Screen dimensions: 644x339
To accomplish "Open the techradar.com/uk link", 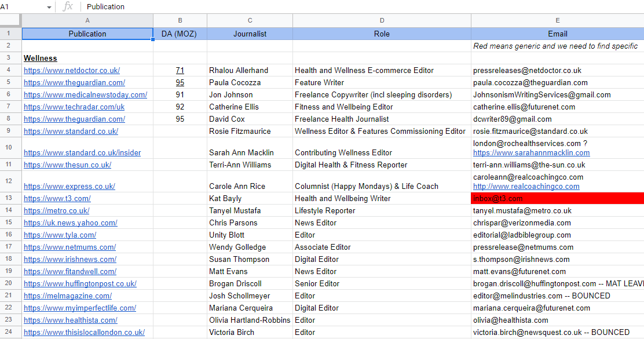I will (74, 107).
